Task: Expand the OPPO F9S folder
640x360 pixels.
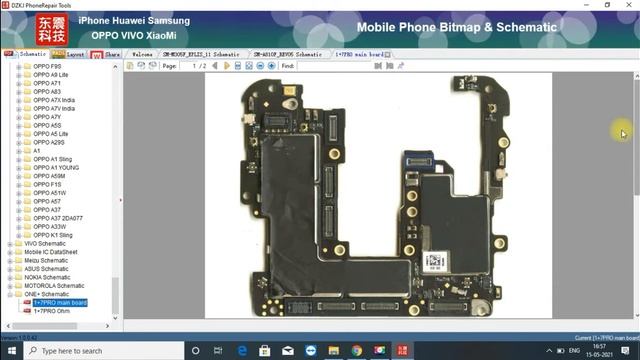Action: click(x=19, y=67)
